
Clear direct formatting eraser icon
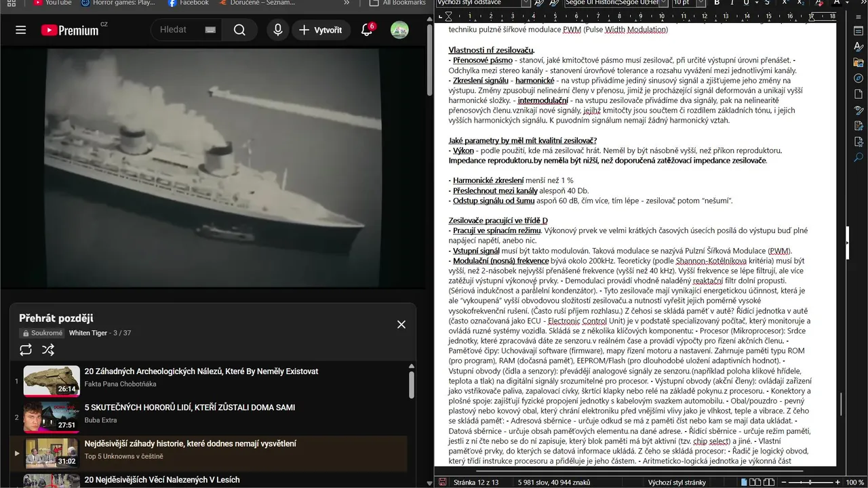[820, 3]
